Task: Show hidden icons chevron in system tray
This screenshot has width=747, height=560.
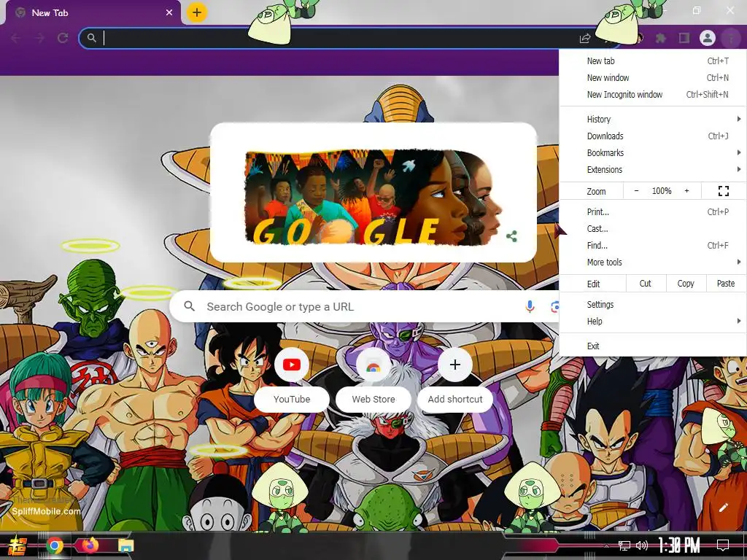Action: [x=606, y=546]
